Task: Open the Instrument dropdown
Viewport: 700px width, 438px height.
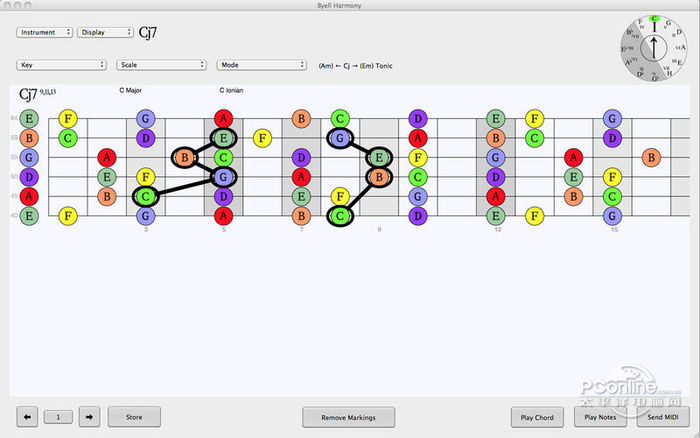Action: coord(44,32)
